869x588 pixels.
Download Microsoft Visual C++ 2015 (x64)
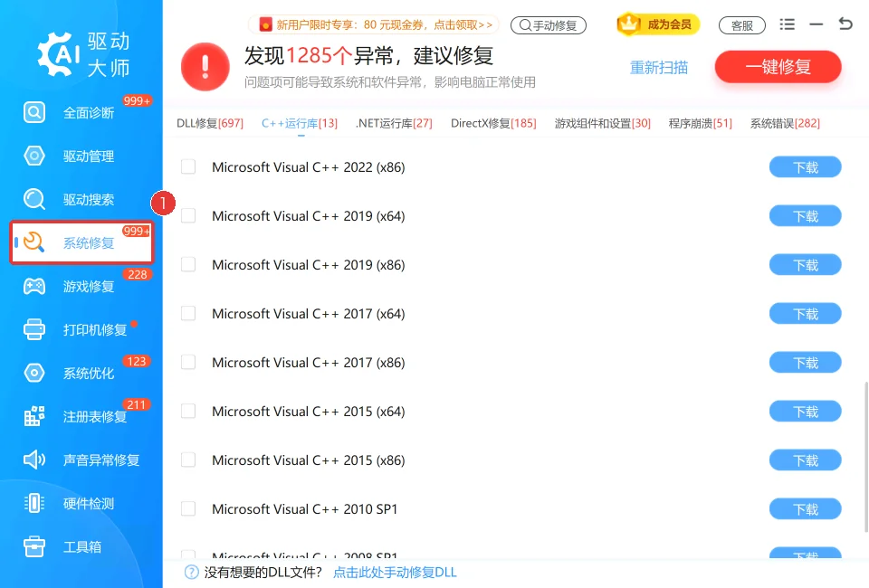pyautogui.click(x=806, y=412)
